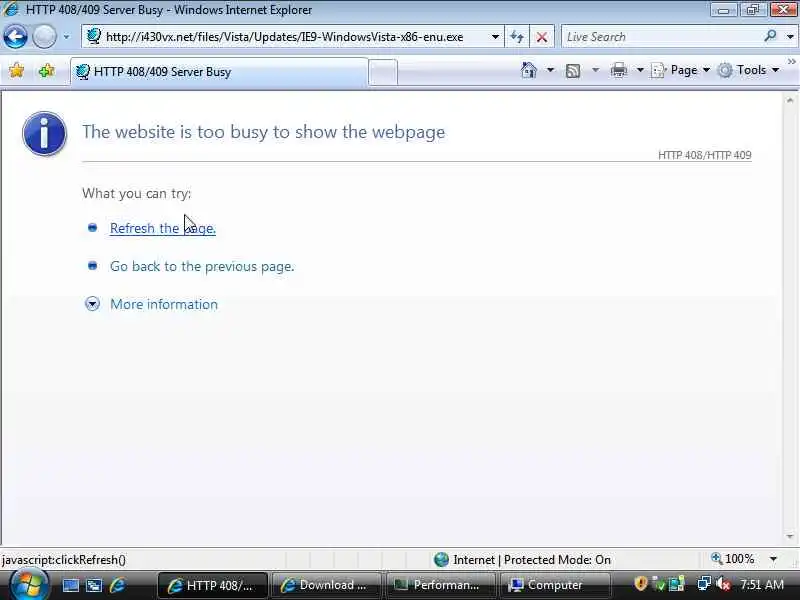The image size is (800, 600).
Task: Expand the feeds dropdown arrow
Action: (595, 70)
